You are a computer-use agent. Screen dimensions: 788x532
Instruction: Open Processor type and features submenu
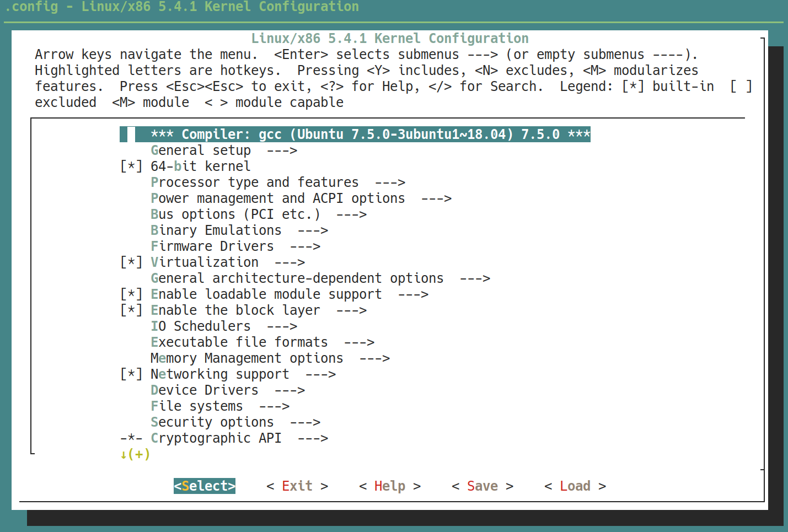coord(254,182)
